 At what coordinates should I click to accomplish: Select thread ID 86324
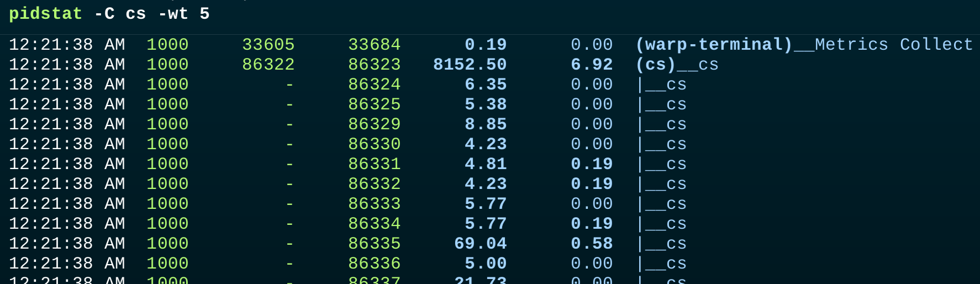pyautogui.click(x=374, y=85)
